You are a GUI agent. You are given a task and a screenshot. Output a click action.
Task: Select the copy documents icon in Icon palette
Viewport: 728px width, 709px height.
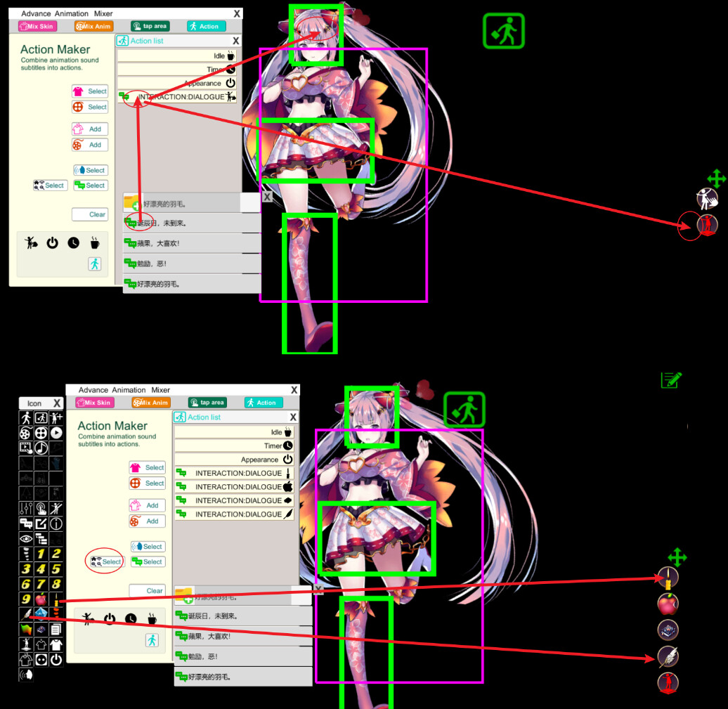coord(56,629)
